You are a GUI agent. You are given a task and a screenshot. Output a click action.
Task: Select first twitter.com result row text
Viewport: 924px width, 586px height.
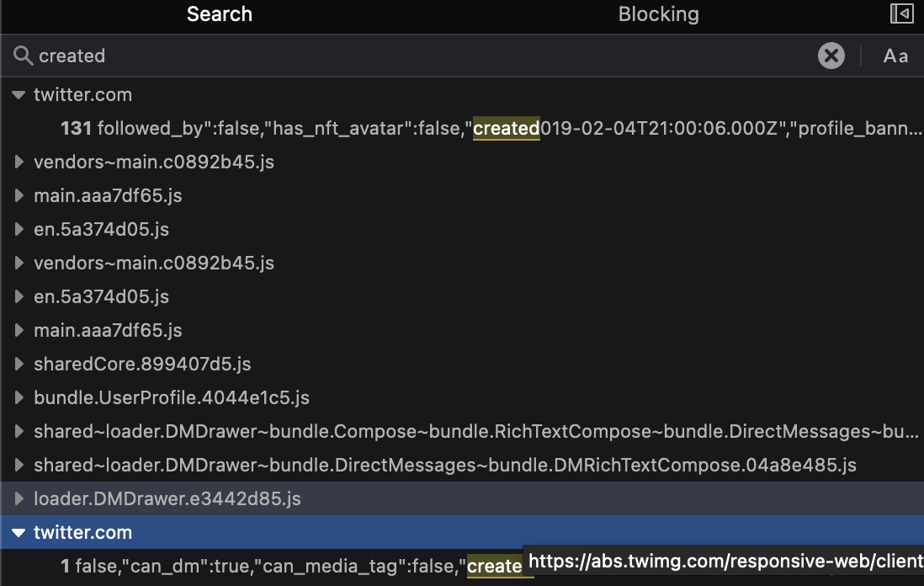click(x=82, y=95)
